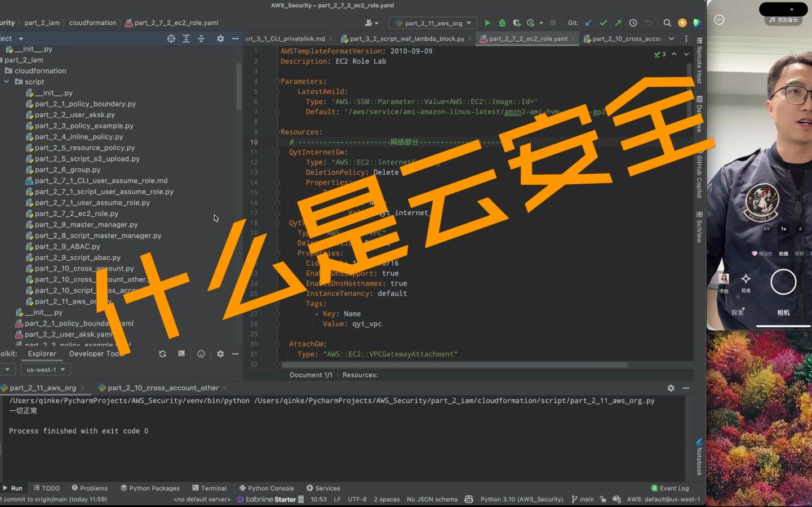Select us-west-1 region dropdown

coord(46,370)
